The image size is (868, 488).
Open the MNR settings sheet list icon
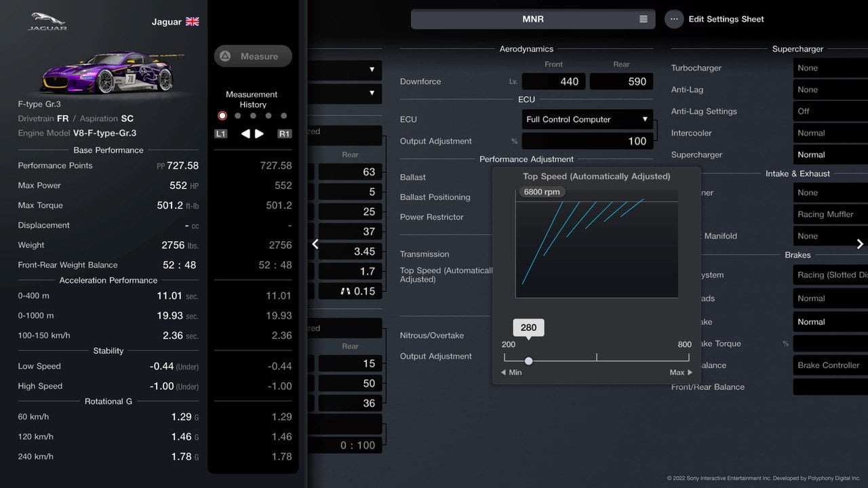coord(643,19)
